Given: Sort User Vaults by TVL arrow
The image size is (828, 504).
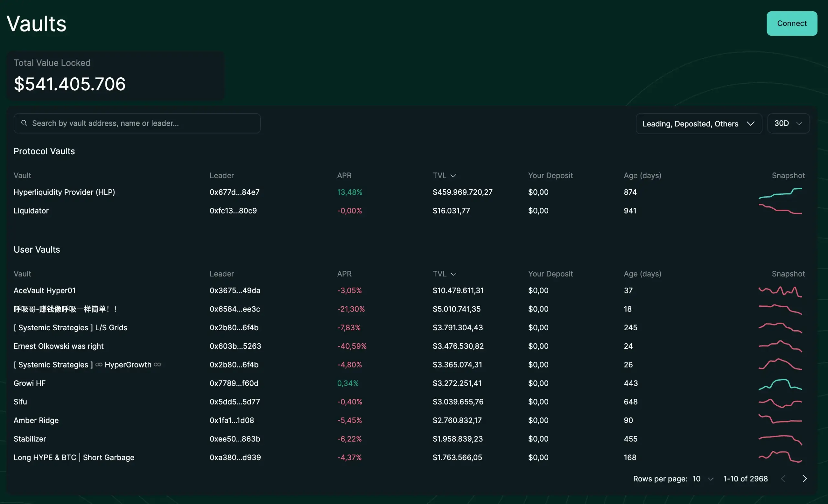Looking at the screenshot, I should [453, 274].
